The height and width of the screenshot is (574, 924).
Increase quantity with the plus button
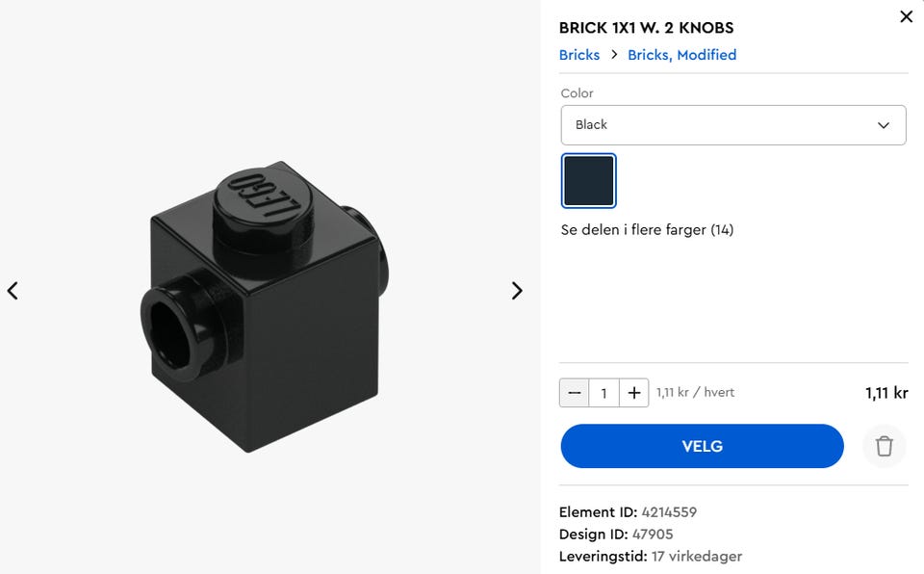point(634,393)
